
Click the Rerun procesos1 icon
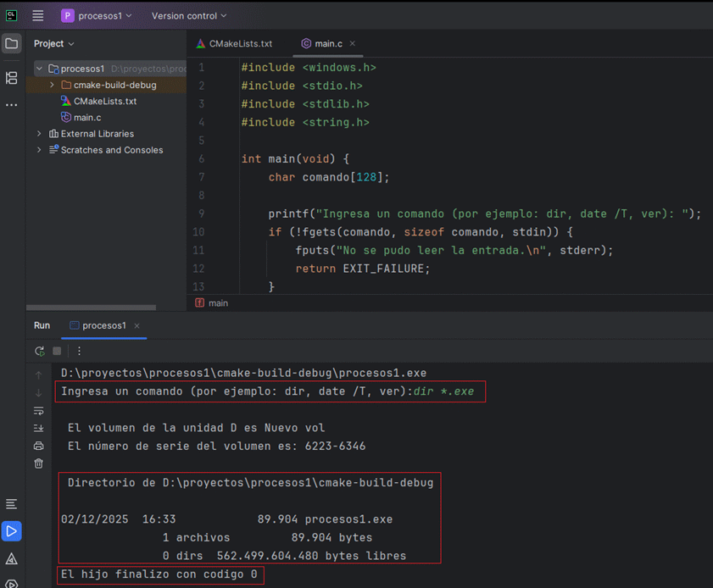click(39, 351)
